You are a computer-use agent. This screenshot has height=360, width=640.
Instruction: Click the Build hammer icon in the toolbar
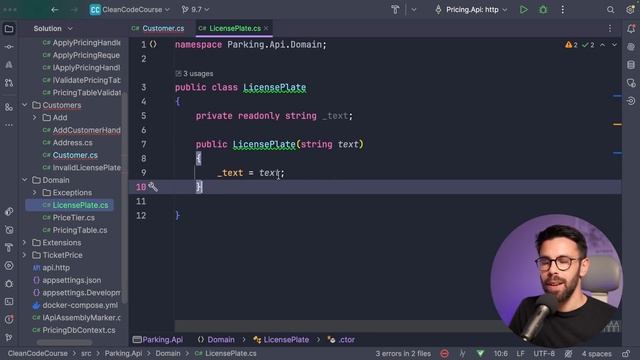click(395, 9)
